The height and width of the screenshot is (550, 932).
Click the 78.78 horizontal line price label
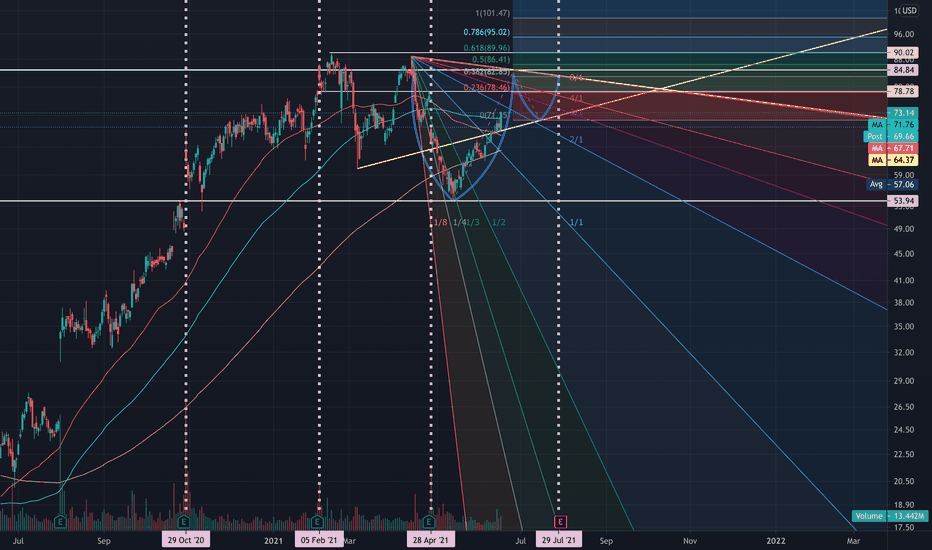(903, 91)
